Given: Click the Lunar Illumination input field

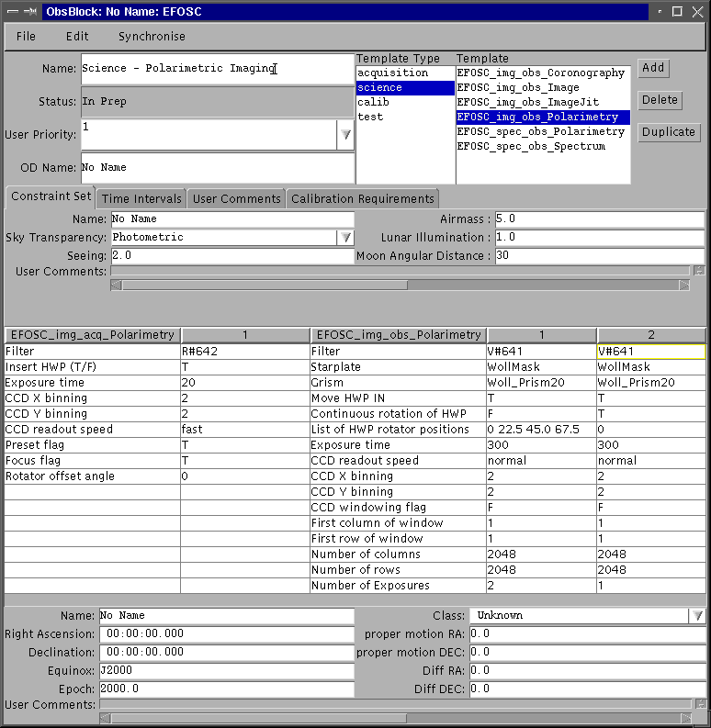Looking at the screenshot, I should [600, 237].
